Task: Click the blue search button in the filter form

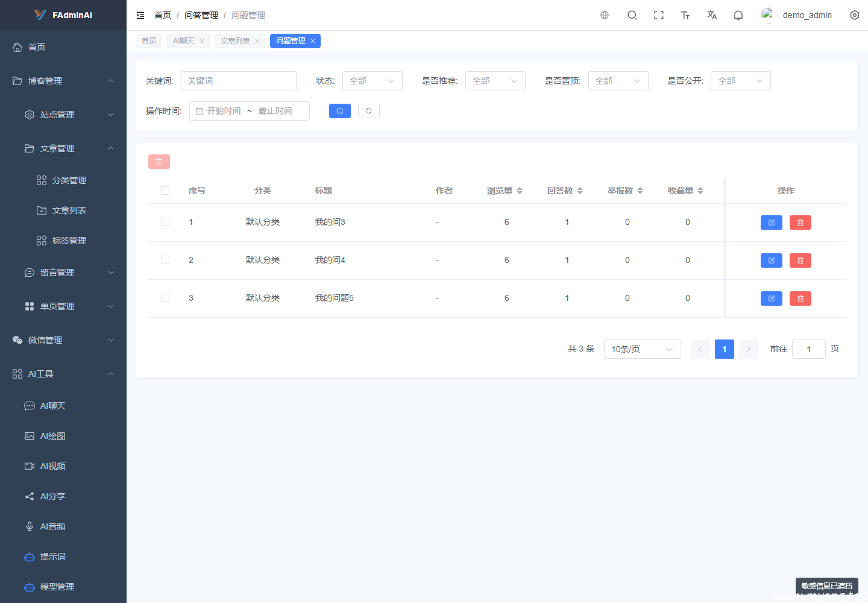Action: (x=340, y=111)
